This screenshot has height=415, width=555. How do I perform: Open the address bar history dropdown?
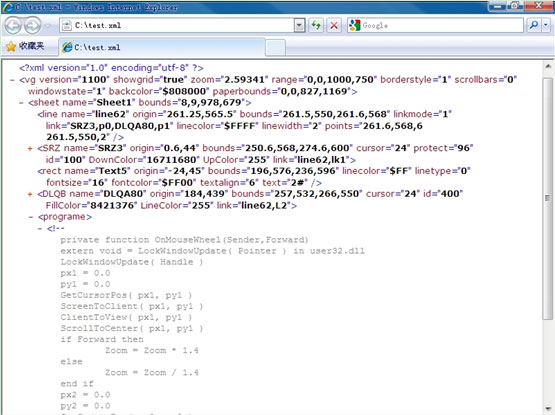(x=299, y=25)
